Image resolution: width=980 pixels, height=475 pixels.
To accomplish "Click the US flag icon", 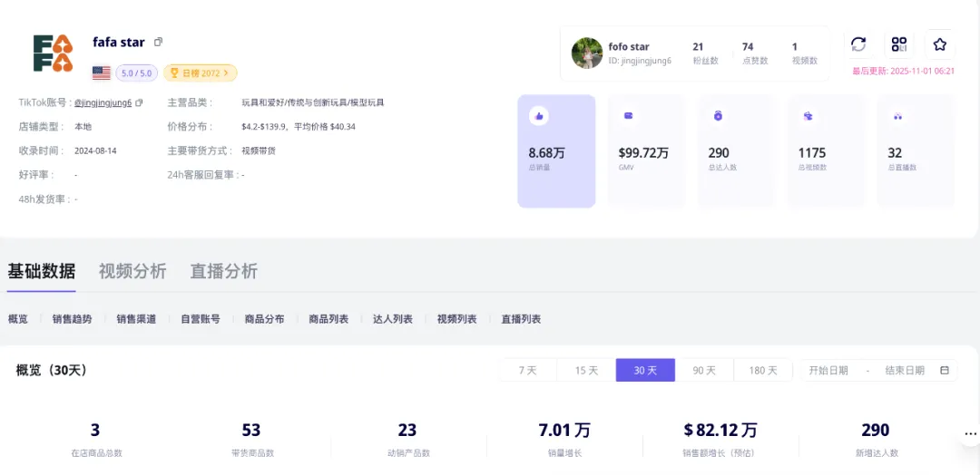I will tap(102, 73).
